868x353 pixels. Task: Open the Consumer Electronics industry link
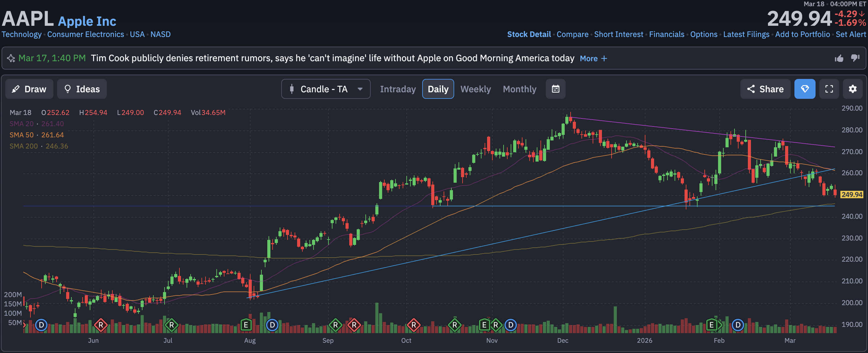(86, 34)
